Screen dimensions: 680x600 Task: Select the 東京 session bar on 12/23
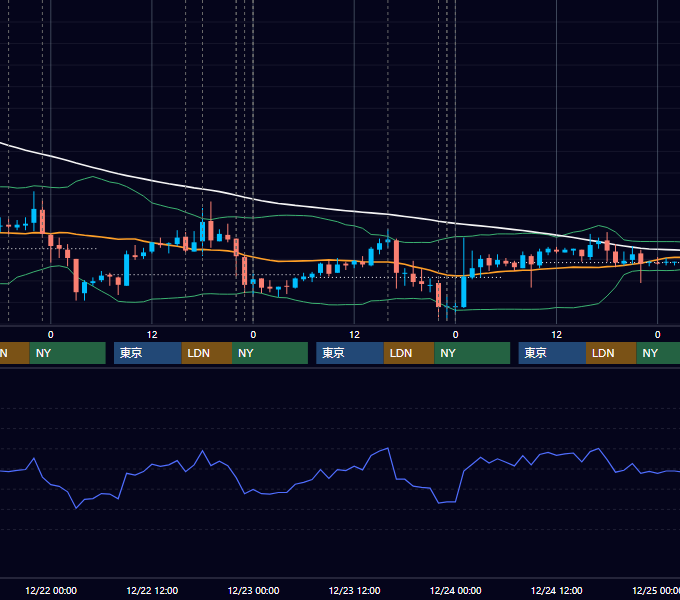(350, 353)
